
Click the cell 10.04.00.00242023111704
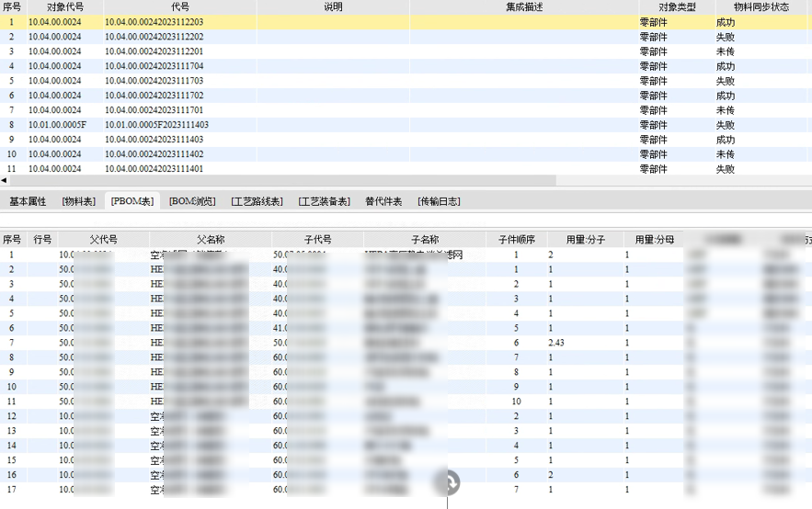pos(154,66)
